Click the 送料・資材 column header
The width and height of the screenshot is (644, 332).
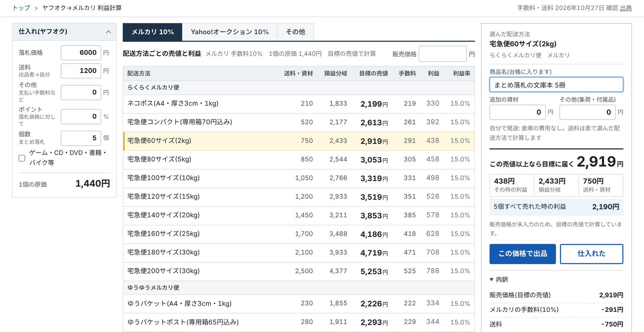tap(298, 73)
